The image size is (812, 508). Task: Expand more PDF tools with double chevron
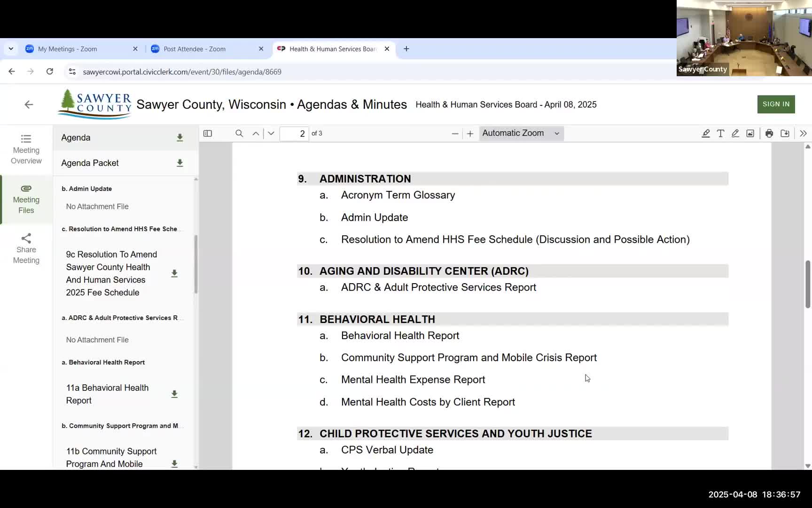click(x=803, y=134)
